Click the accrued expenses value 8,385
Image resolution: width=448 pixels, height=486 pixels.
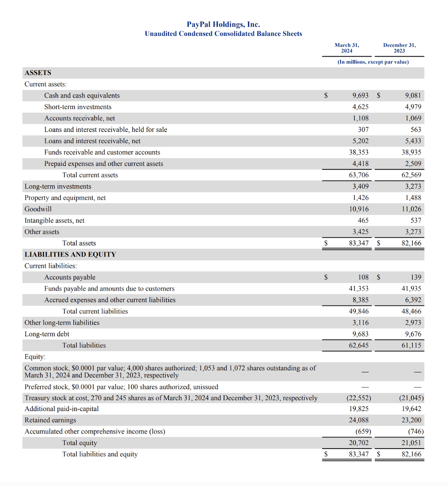[x=360, y=300]
